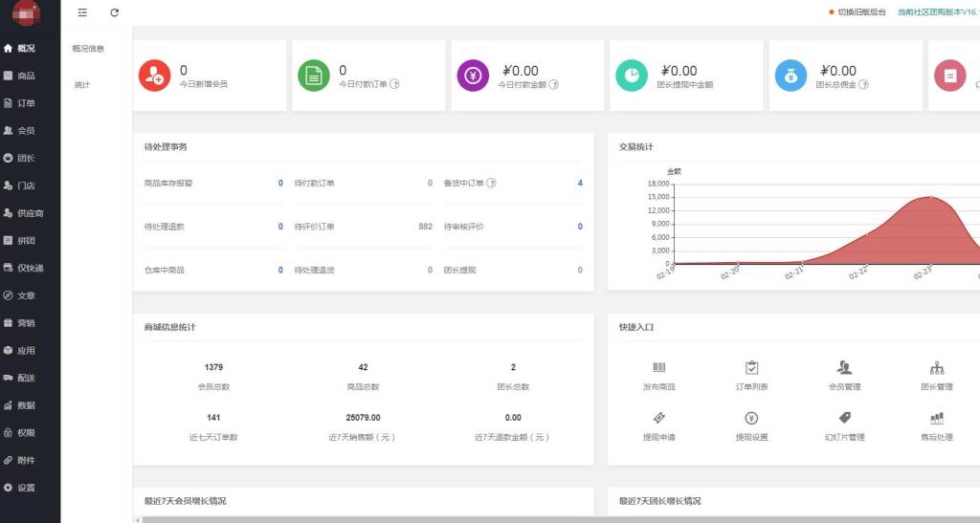Click the 1379 会员总数 value
Viewport: 980px width, 523px height.
coord(213,367)
